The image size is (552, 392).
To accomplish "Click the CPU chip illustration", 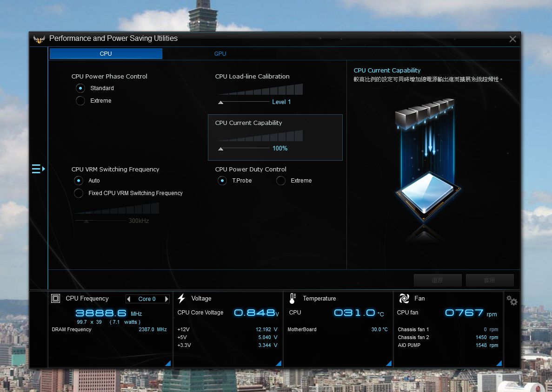I will pyautogui.click(x=428, y=193).
